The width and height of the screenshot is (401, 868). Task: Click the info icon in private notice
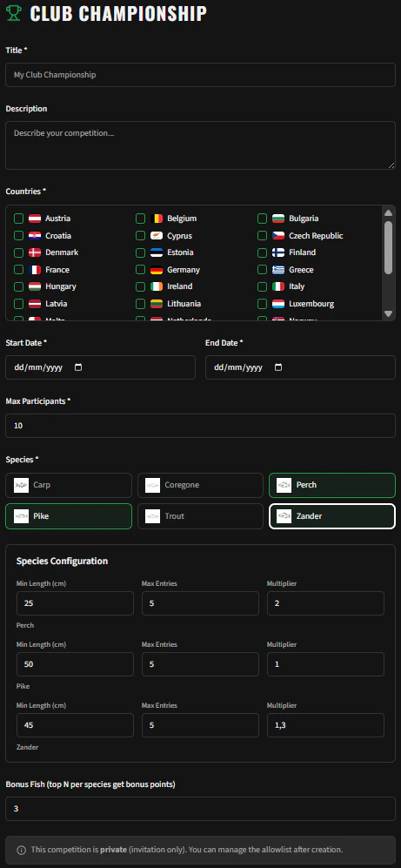pos(21,850)
